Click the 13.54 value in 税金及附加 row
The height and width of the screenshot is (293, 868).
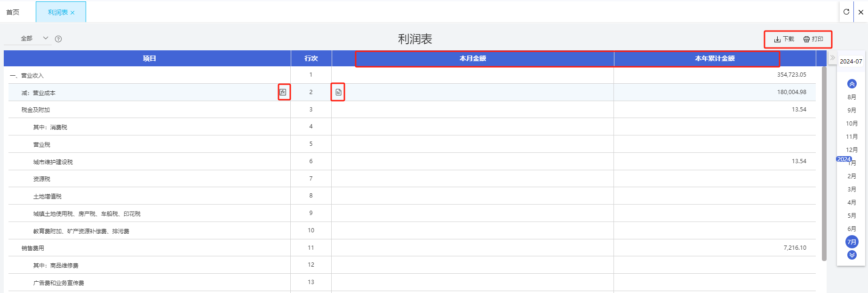pos(799,109)
